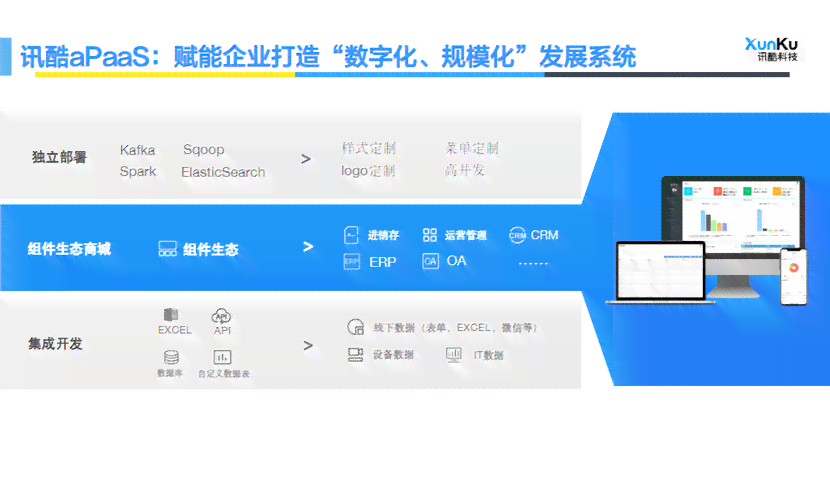
Task: Click the 运营管理 four-squares icon
Action: coord(430,235)
